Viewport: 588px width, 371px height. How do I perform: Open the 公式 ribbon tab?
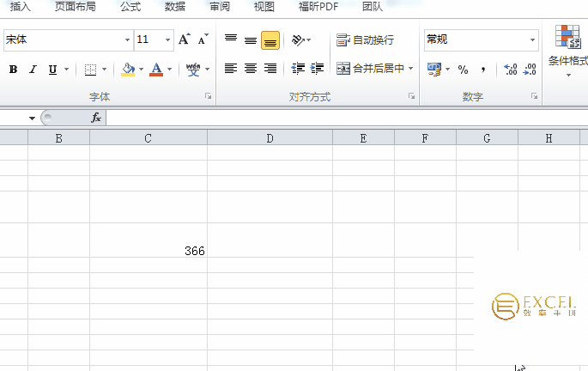[x=130, y=7]
